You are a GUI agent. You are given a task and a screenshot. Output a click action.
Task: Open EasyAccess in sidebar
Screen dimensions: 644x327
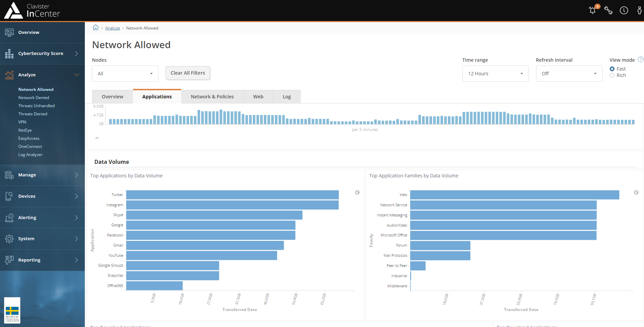pos(29,138)
